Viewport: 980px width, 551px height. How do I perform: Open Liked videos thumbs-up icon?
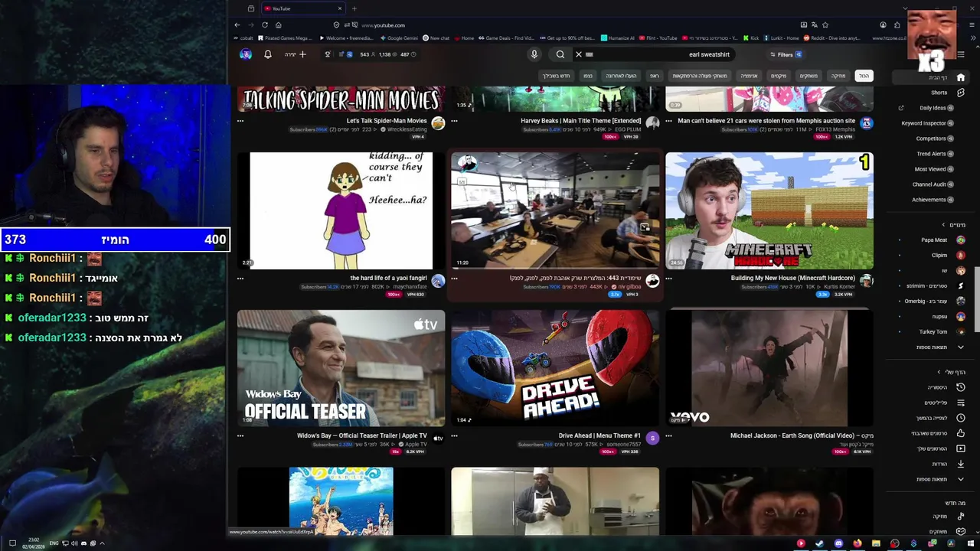pos(961,433)
